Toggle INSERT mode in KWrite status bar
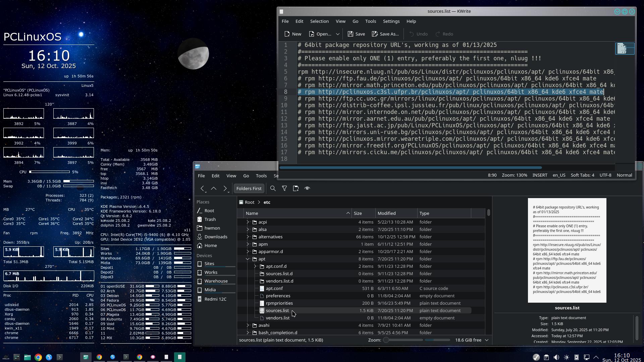Image resolution: width=644 pixels, height=362 pixels. click(x=540, y=175)
